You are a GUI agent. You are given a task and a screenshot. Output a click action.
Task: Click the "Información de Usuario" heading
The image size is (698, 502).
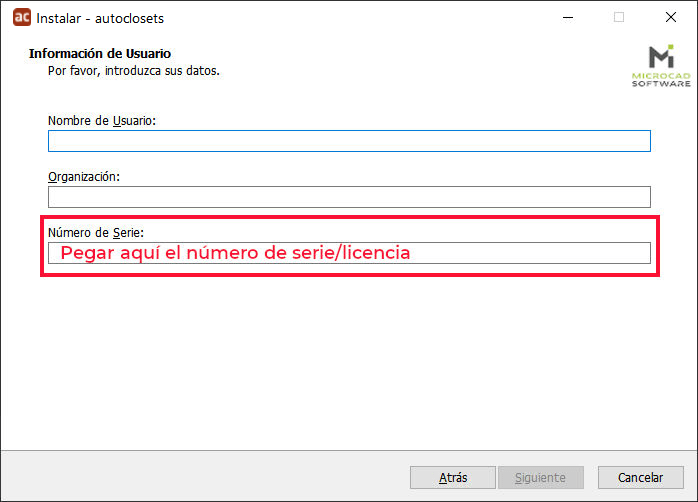100,53
